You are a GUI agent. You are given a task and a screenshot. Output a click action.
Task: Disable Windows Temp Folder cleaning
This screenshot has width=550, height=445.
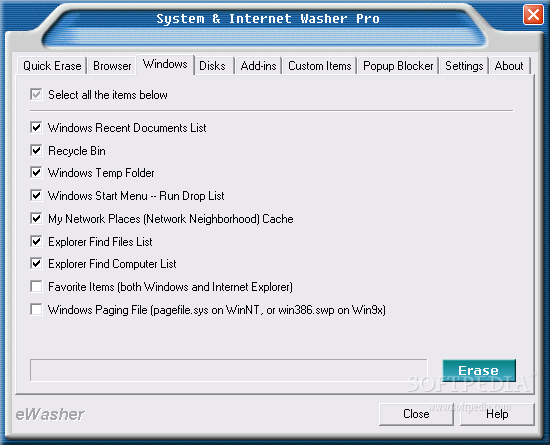coord(36,173)
